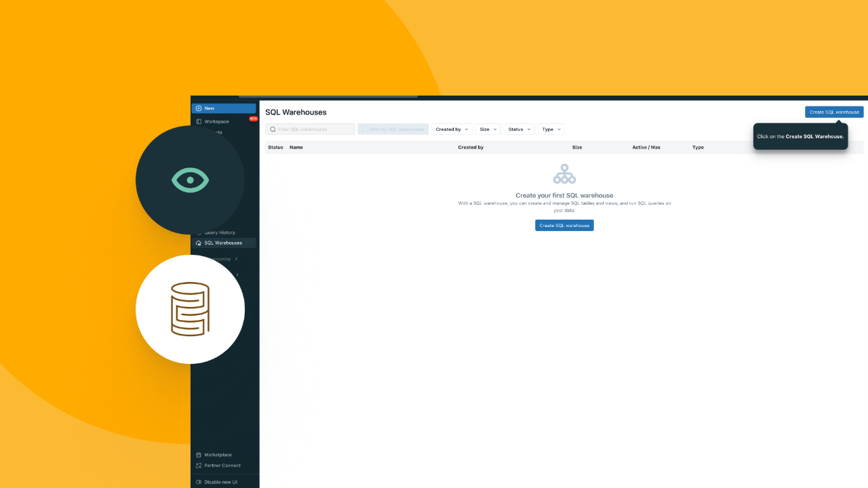Toggle the Disable new UI switch
The image size is (868, 488).
point(199,482)
